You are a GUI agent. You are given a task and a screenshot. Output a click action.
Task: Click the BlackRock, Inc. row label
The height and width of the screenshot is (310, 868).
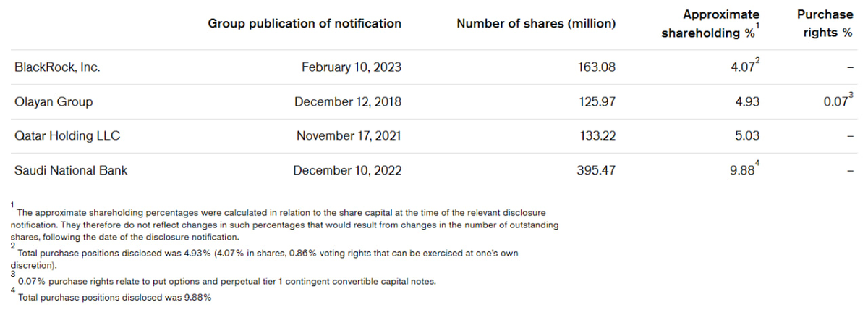point(57,67)
